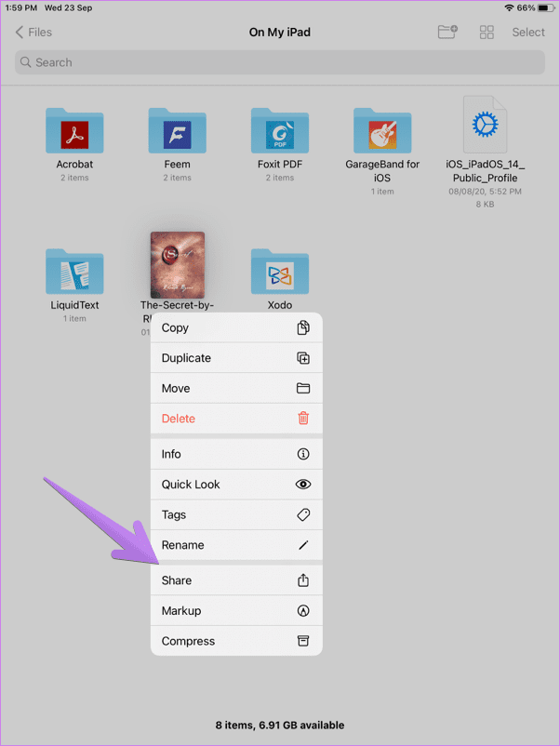Click the "08/08/20, 5:52 PM" date text
Screen dimensions: 560x746
[485, 192]
